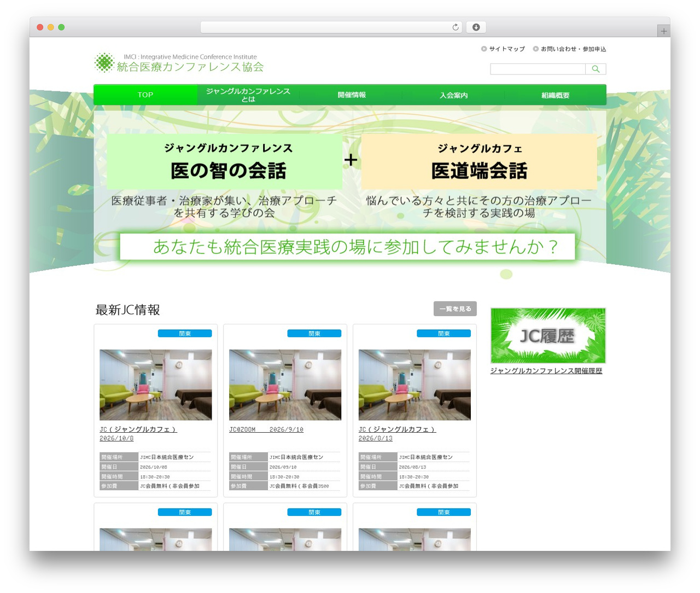Viewport: 700px width, 593px height.
Task: Reload the page using the address bar icon
Action: (x=455, y=27)
